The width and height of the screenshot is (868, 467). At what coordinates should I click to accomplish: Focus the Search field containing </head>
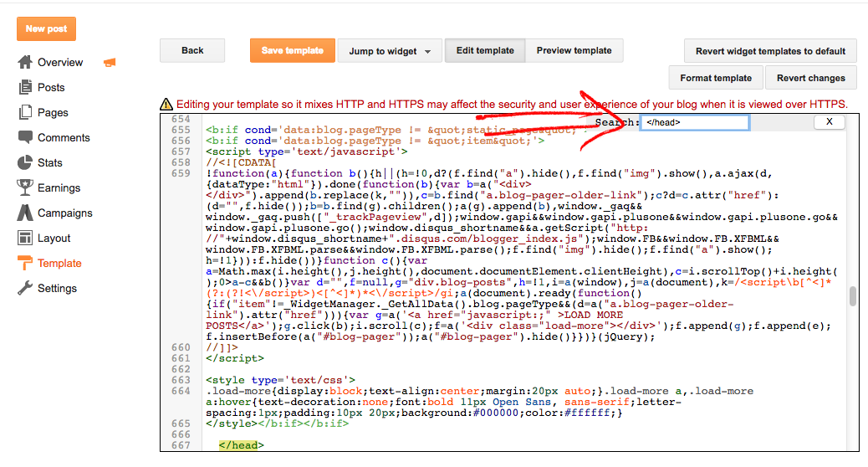695,122
